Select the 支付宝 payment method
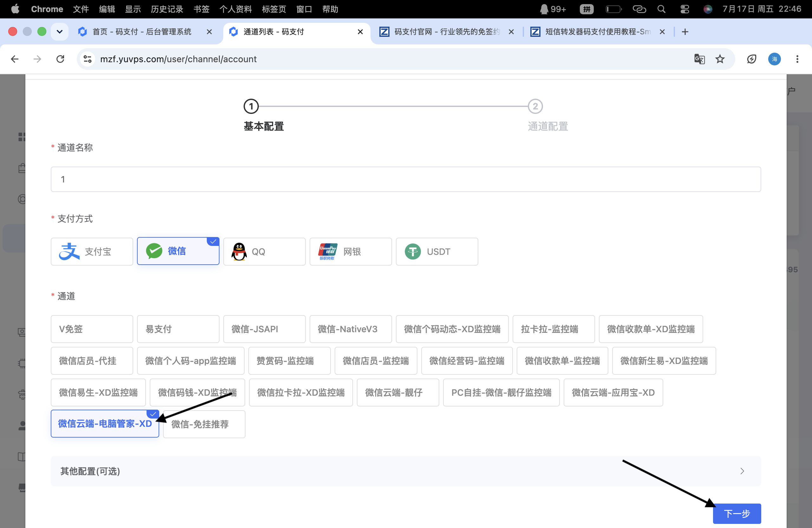The width and height of the screenshot is (812, 528). pos(92,252)
